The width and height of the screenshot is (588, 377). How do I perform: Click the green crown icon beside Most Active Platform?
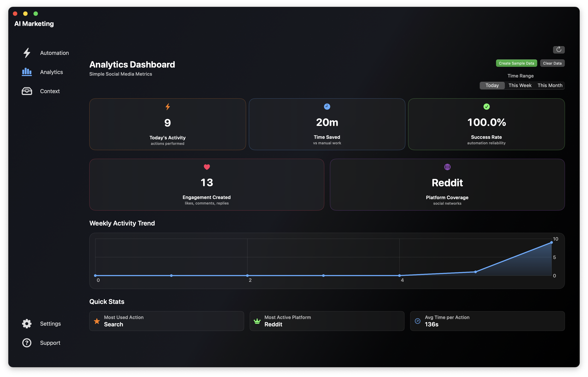click(257, 321)
